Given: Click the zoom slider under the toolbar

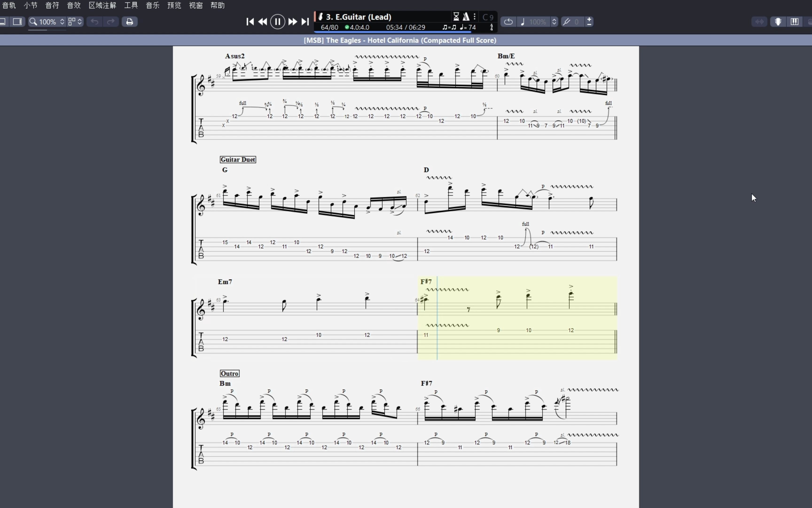Looking at the screenshot, I should tap(47, 30).
